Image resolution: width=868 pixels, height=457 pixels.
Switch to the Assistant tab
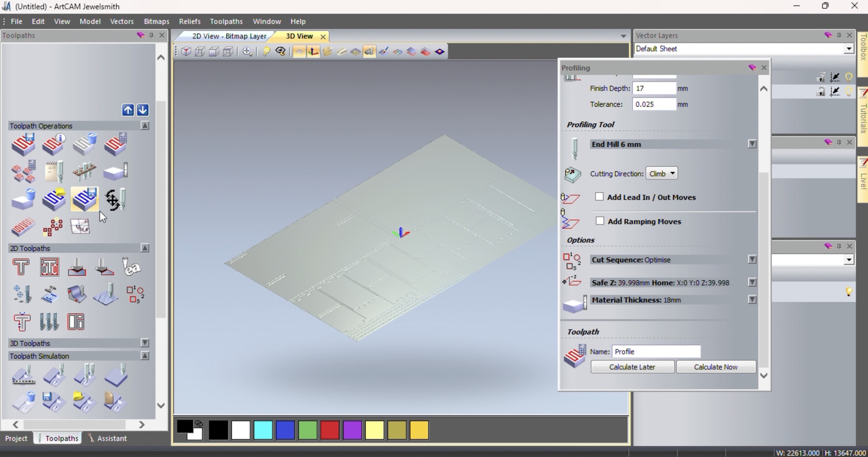[x=108, y=438]
